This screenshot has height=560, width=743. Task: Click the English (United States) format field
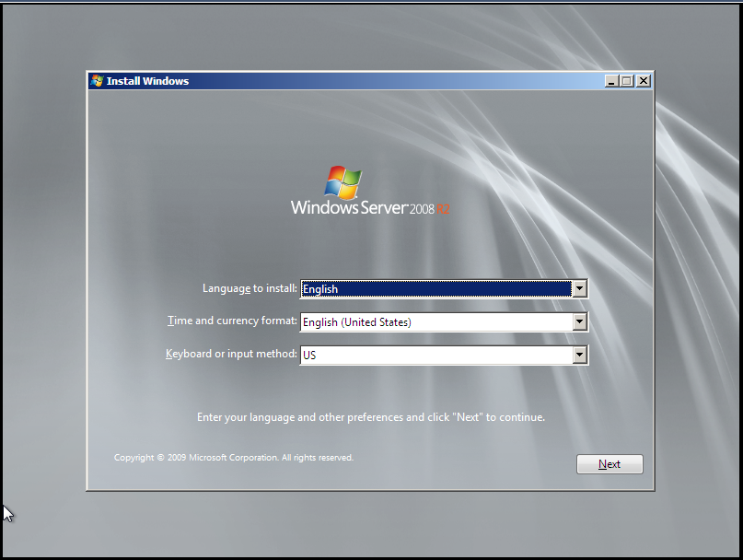[x=435, y=322]
